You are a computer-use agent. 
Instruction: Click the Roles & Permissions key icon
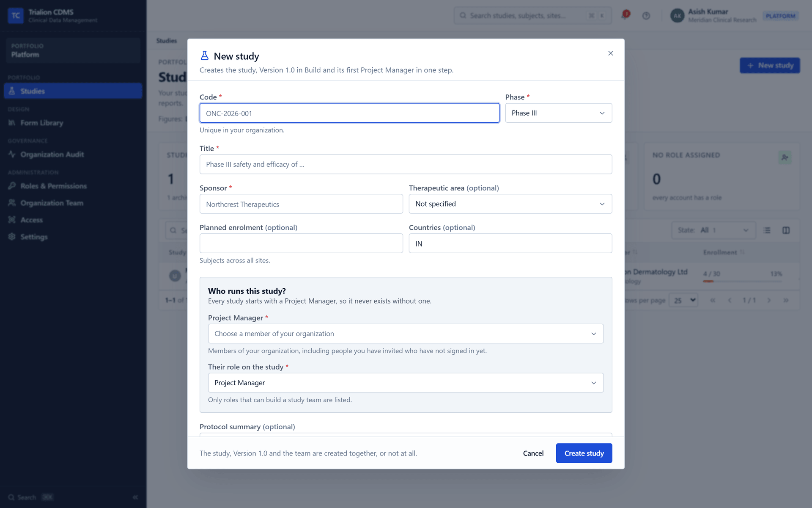pyautogui.click(x=12, y=186)
